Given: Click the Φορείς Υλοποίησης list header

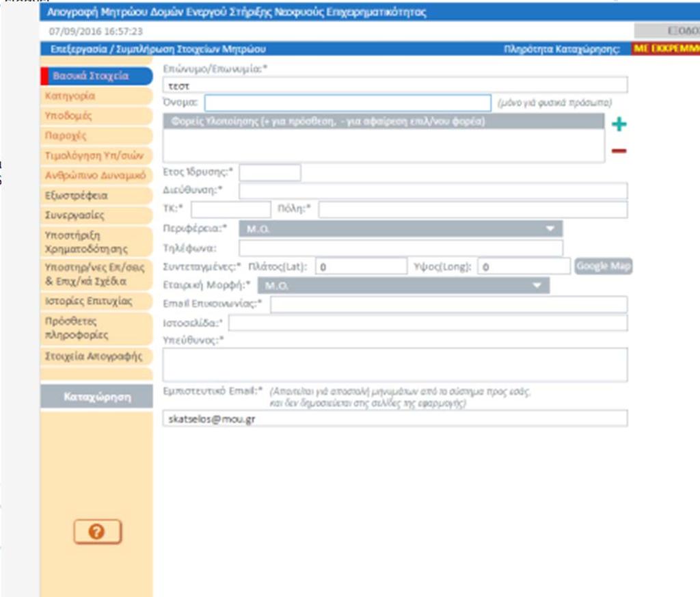Looking at the screenshot, I should [x=383, y=122].
